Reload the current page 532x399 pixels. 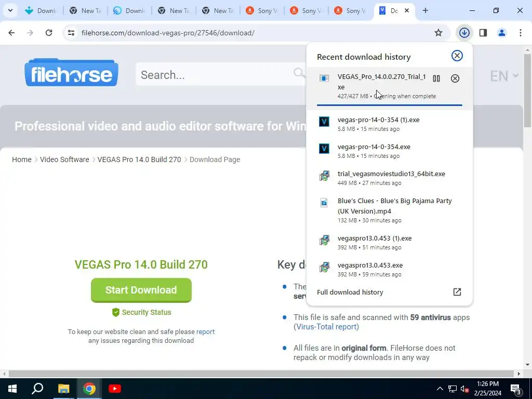click(x=49, y=33)
